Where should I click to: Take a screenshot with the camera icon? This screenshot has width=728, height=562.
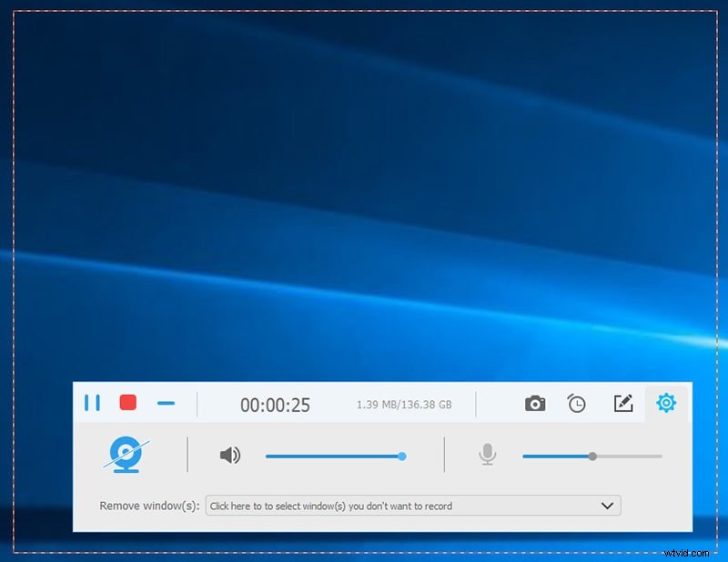536,403
